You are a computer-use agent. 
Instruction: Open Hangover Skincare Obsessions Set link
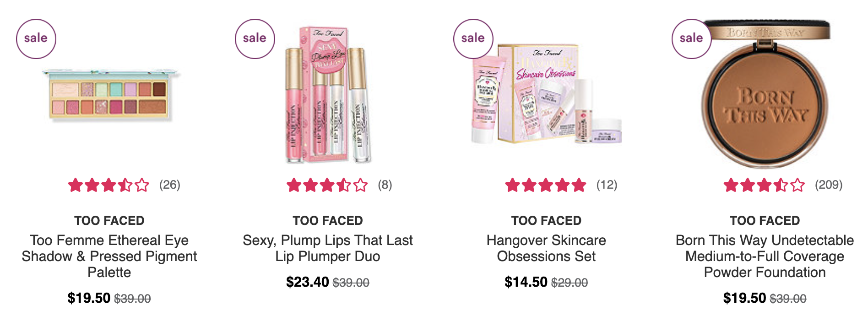(546, 248)
